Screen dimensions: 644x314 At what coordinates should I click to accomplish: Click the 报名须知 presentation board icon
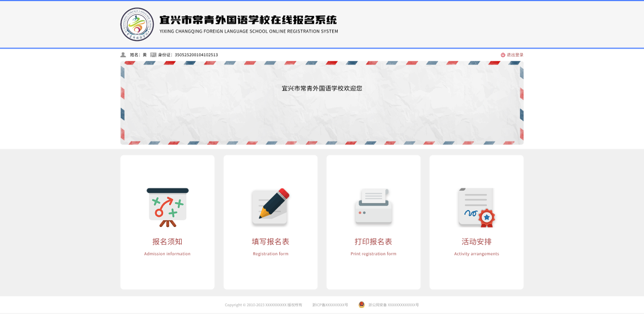tap(167, 208)
